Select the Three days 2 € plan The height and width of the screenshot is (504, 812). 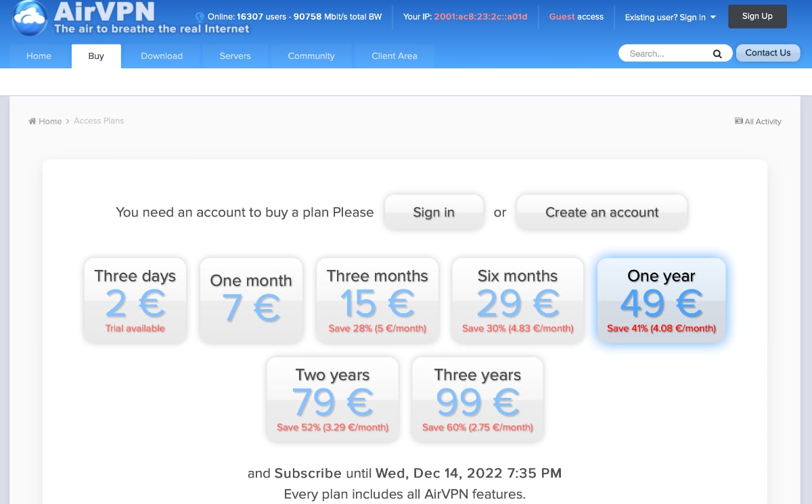click(135, 300)
